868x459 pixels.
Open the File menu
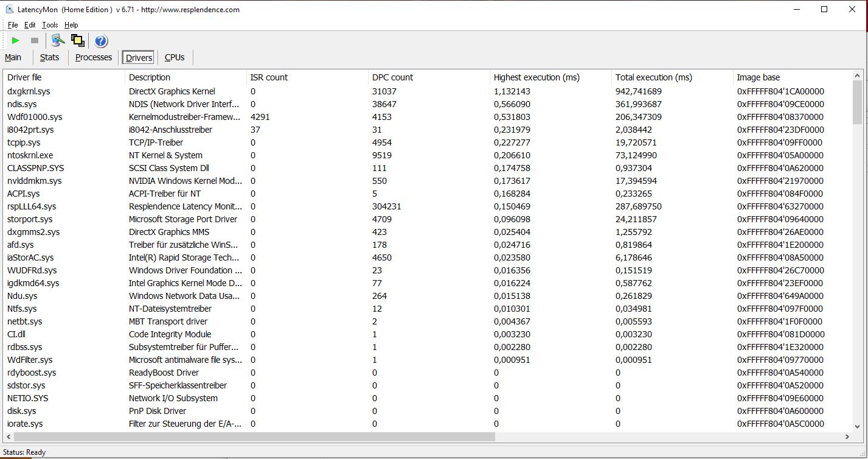13,25
